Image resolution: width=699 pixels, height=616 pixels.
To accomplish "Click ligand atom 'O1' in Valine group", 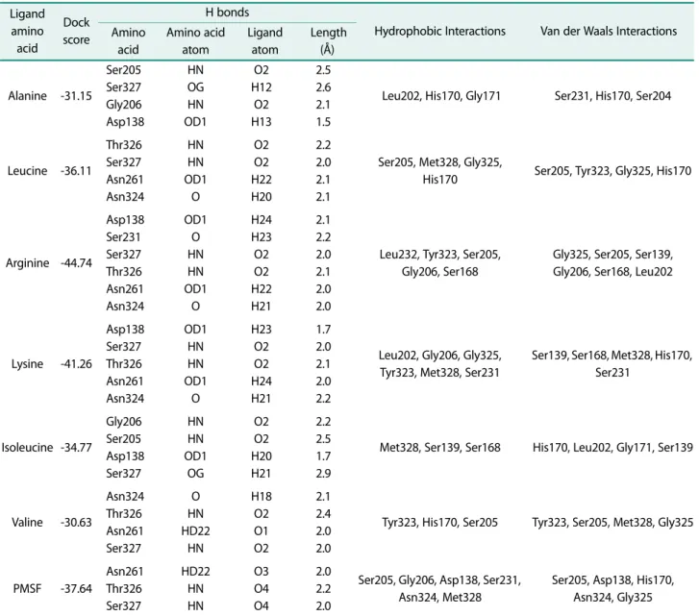I will (x=262, y=530).
